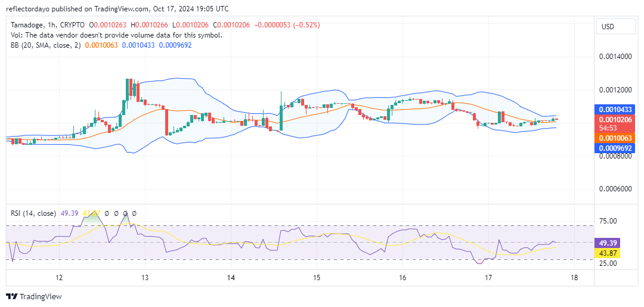Select the close value C0.0010206
644x307 pixels.
231,25
